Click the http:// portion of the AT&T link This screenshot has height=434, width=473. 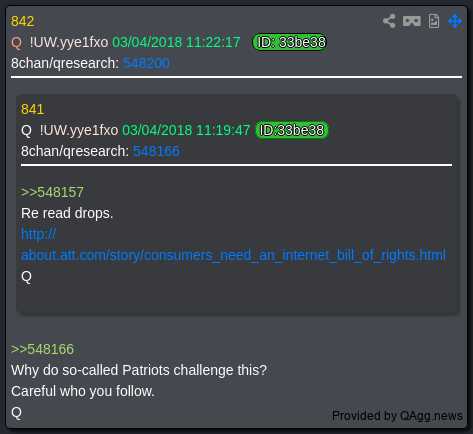click(x=38, y=234)
